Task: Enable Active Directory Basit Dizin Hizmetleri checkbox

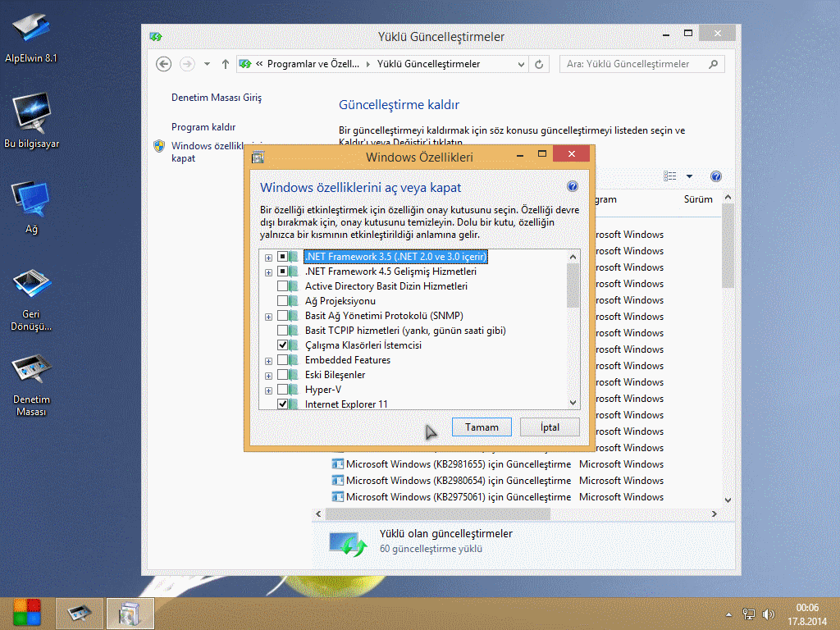Action: point(283,286)
